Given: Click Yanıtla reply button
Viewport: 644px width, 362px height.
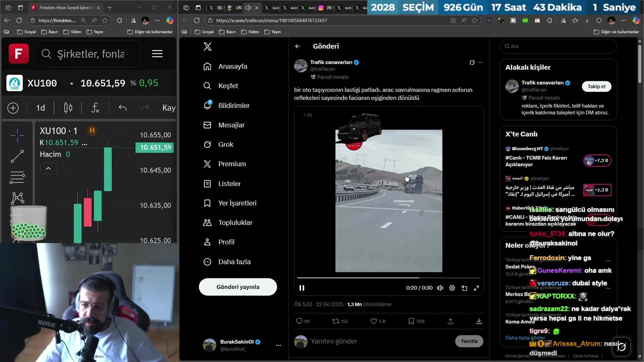Looking at the screenshot, I should click(x=469, y=341).
